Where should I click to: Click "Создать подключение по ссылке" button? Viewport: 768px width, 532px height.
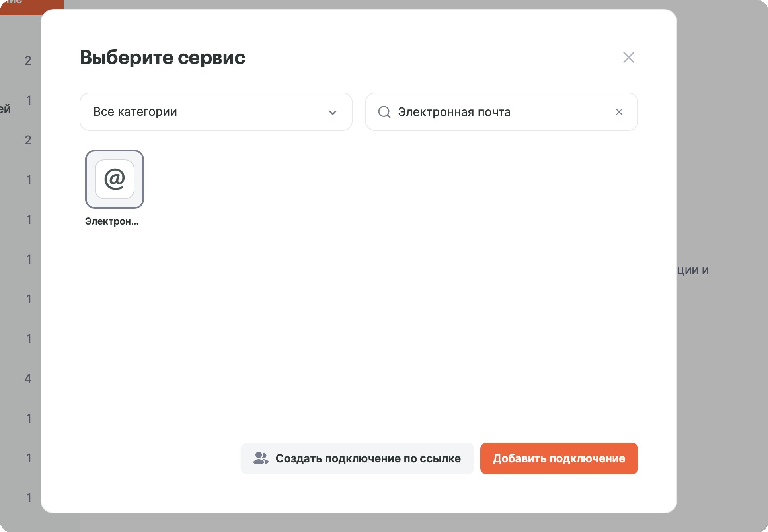pos(357,458)
